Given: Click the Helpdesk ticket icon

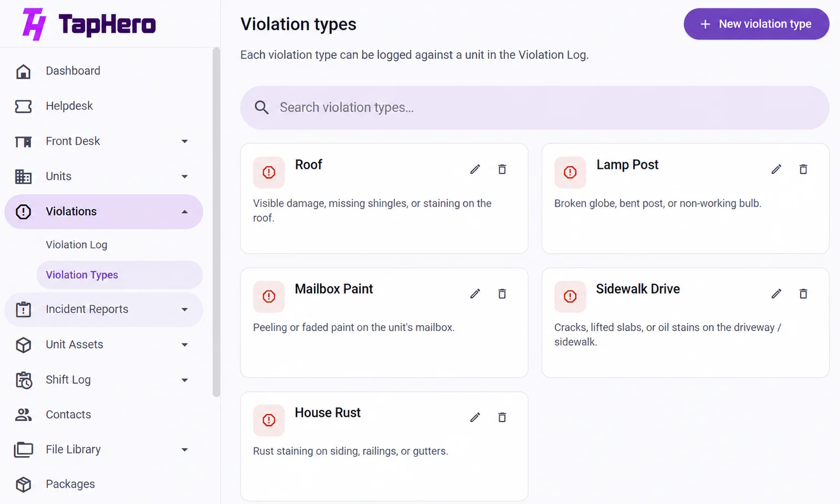Looking at the screenshot, I should pos(23,106).
